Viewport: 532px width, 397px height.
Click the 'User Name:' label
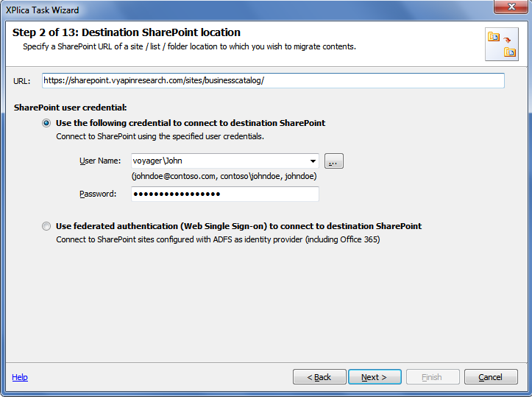point(100,161)
